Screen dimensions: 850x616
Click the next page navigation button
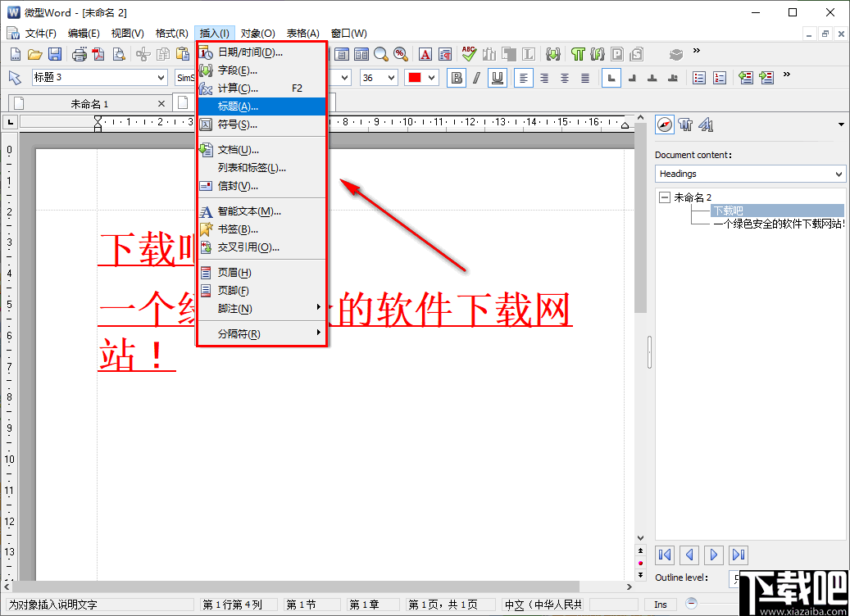coord(714,555)
